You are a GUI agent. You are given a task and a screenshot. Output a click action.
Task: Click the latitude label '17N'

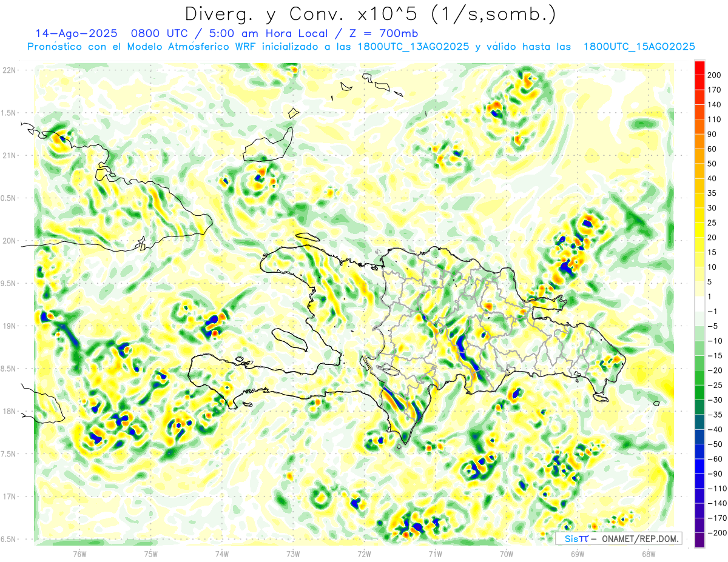pos(10,497)
